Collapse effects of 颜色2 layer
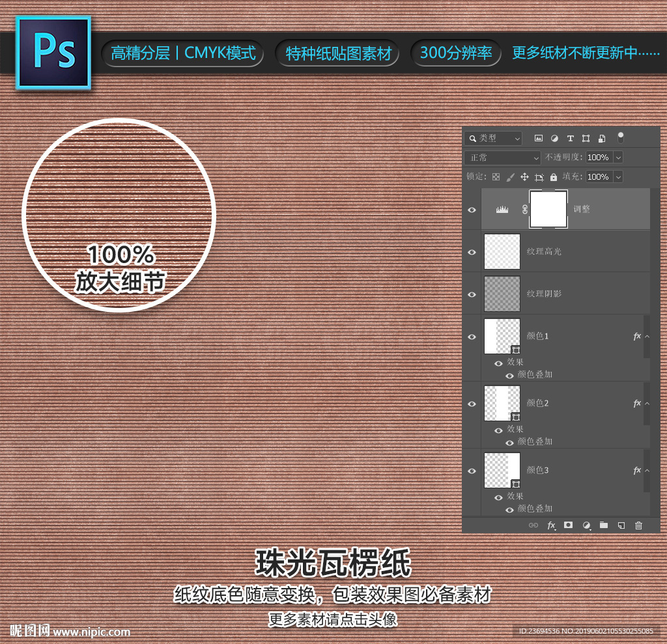The height and width of the screenshot is (644, 667). tap(647, 404)
